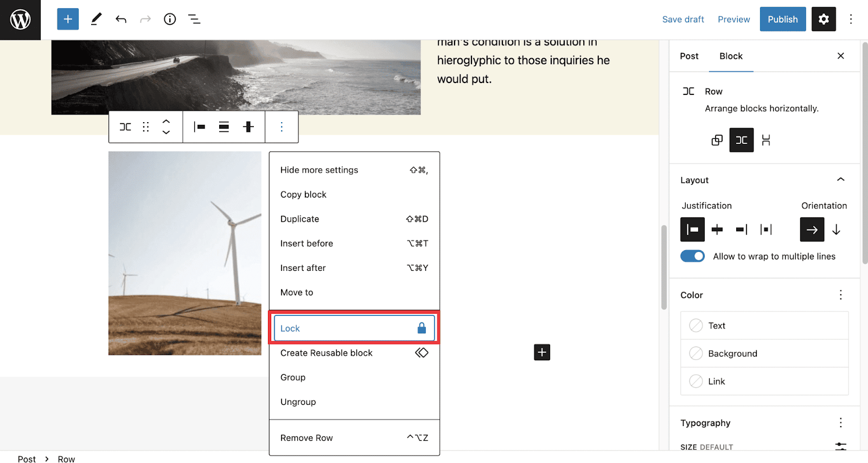This screenshot has width=868, height=463.
Task: Open the WordPress logo menu
Action: pyautogui.click(x=20, y=20)
